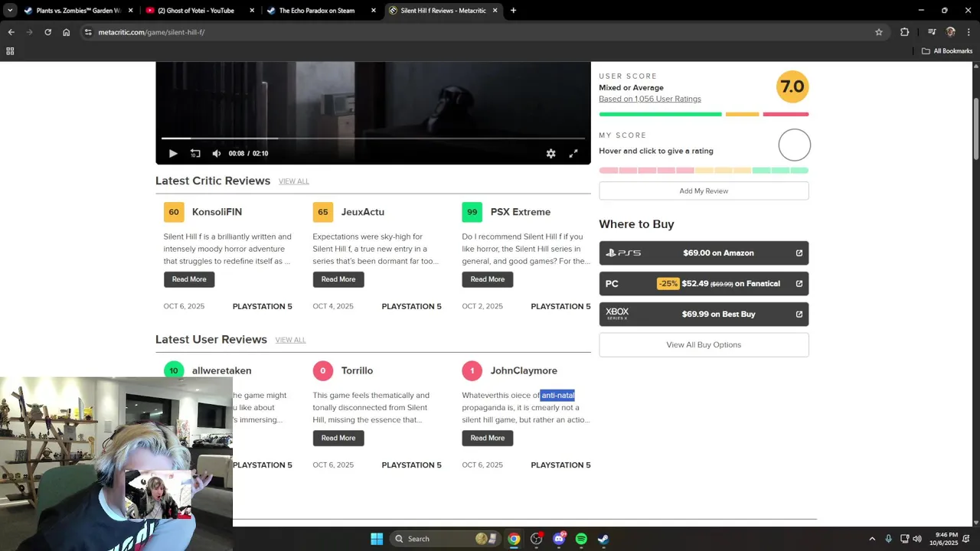Screen dimensions: 980x551
Task: Click Based on 1,056 User Ratings link
Action: (650, 99)
